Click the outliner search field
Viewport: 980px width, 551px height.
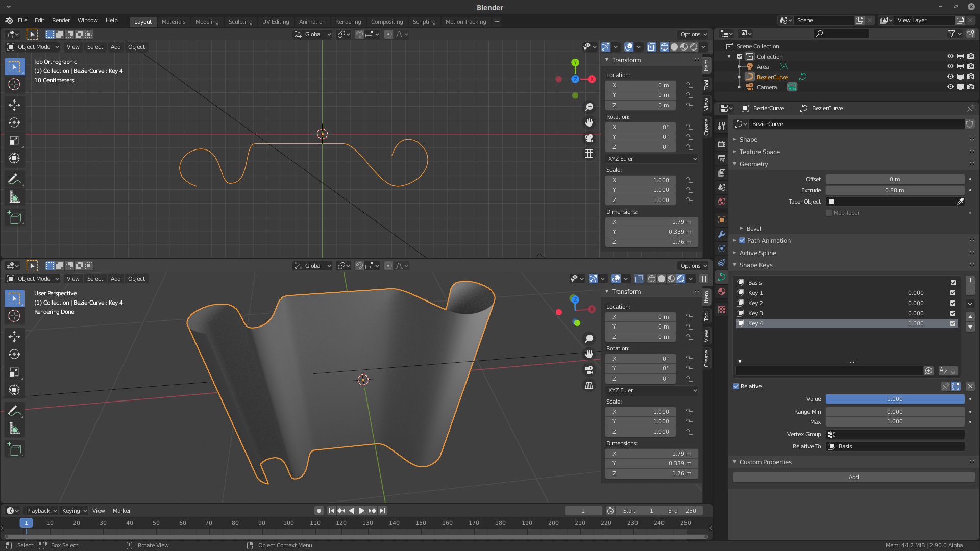coord(841,34)
